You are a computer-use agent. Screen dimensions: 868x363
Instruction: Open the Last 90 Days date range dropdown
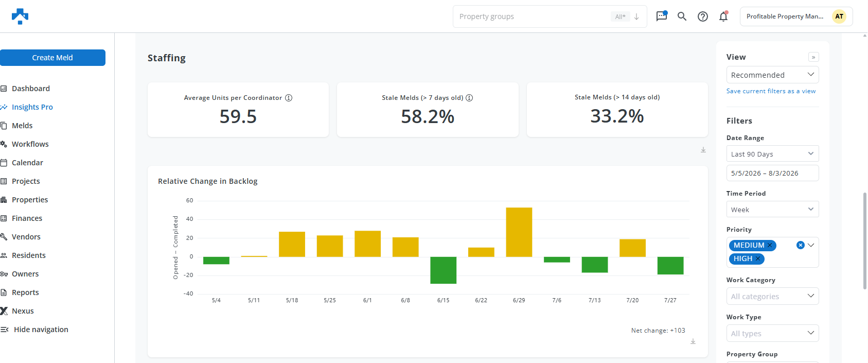[772, 154]
